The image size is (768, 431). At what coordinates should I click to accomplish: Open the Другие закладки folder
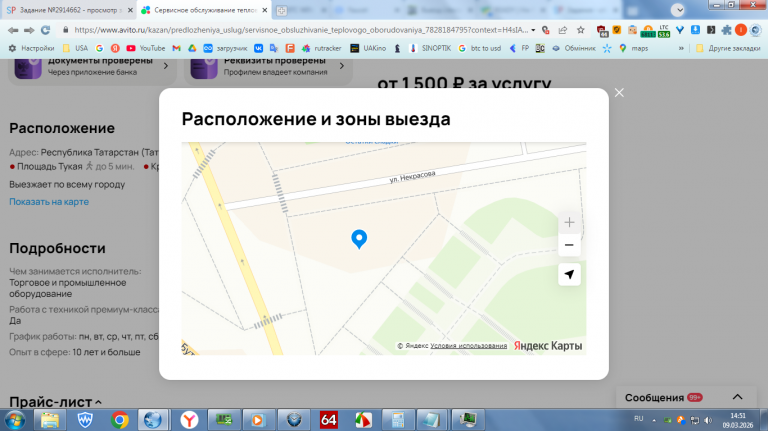click(728, 48)
